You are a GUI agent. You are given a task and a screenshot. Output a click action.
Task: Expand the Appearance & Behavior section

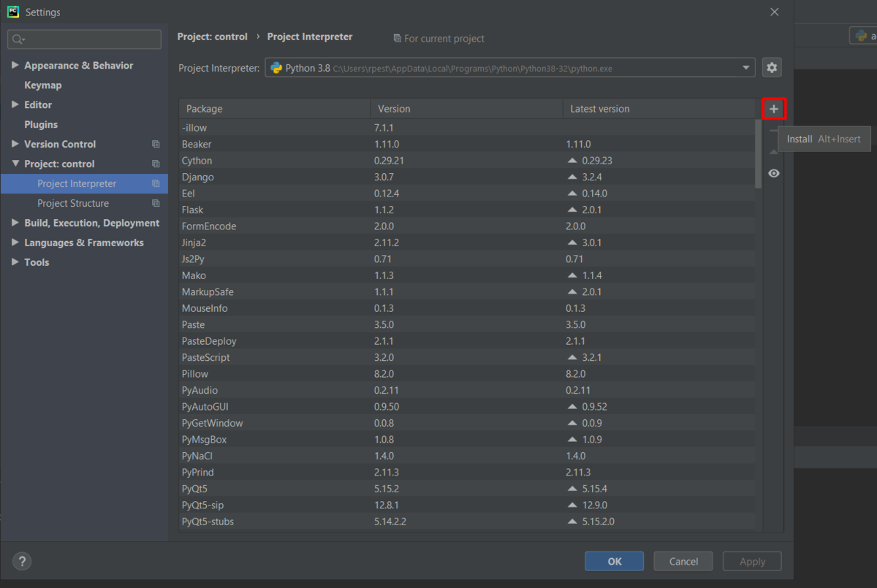tap(15, 65)
